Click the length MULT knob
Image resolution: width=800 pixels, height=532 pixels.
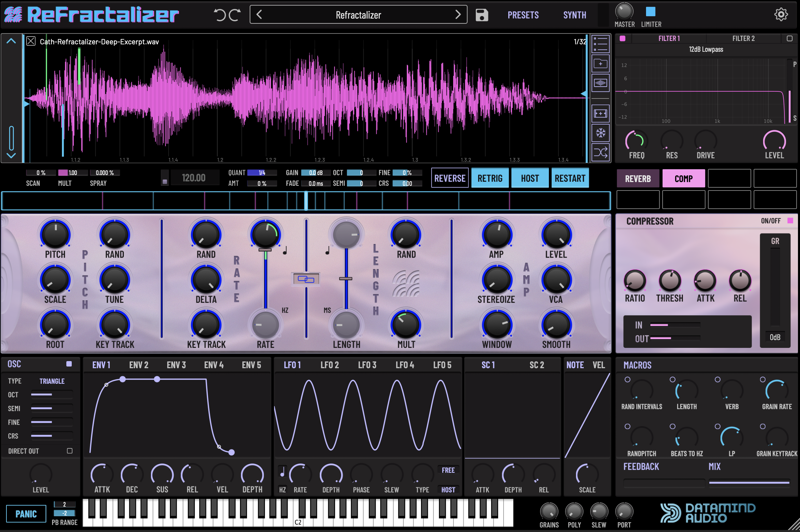[x=406, y=325]
